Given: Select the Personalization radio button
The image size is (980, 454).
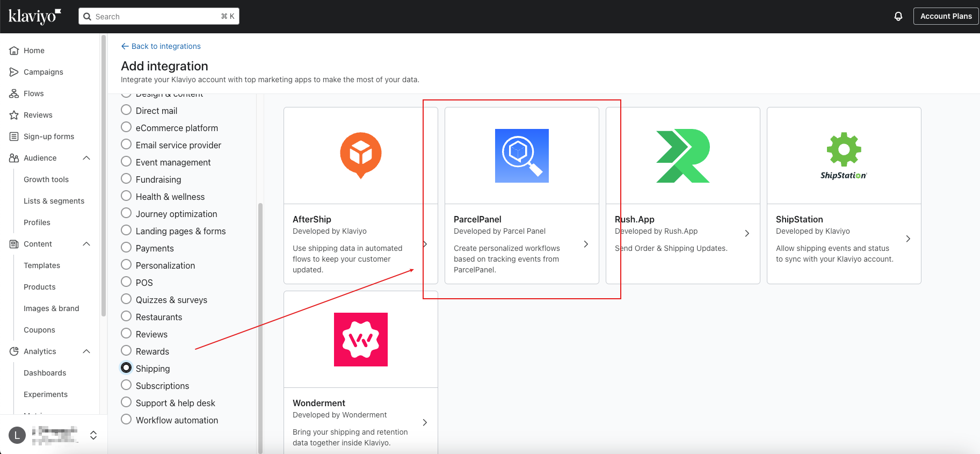Looking at the screenshot, I should click(x=126, y=265).
